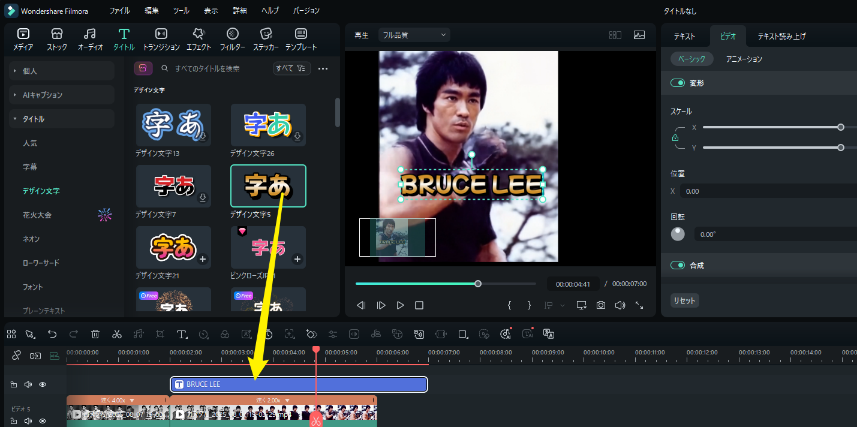Hide the ビデオ 5 video track eye icon

pyautogui.click(x=42, y=421)
